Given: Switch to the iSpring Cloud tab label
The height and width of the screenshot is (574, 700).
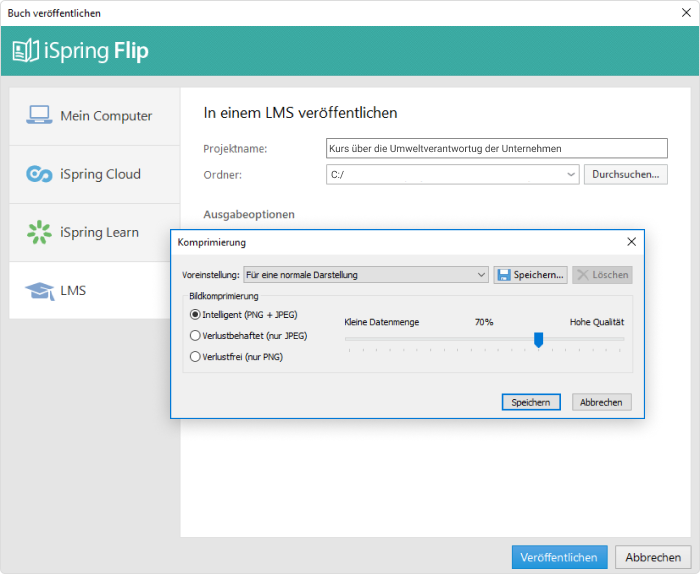Looking at the screenshot, I should tap(100, 174).
